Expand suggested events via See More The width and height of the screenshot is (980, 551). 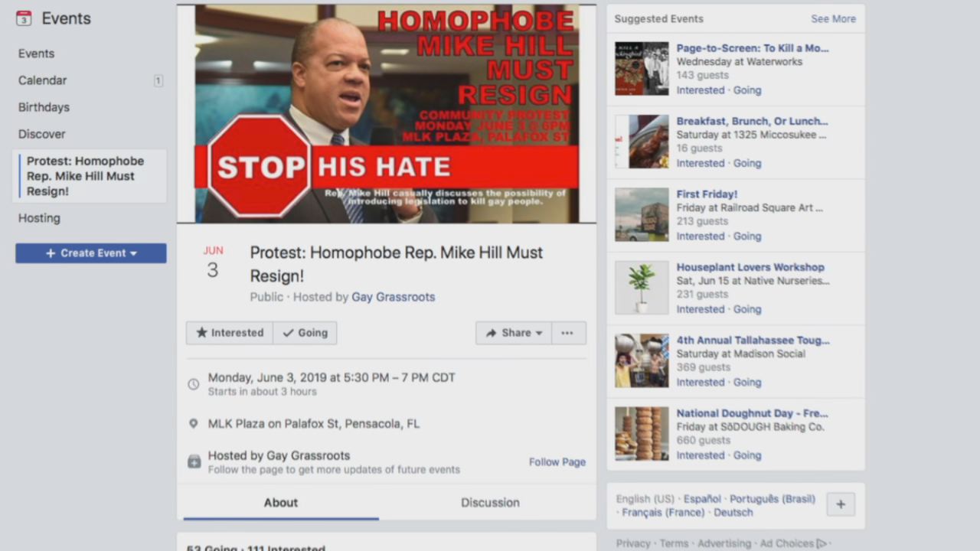(833, 19)
